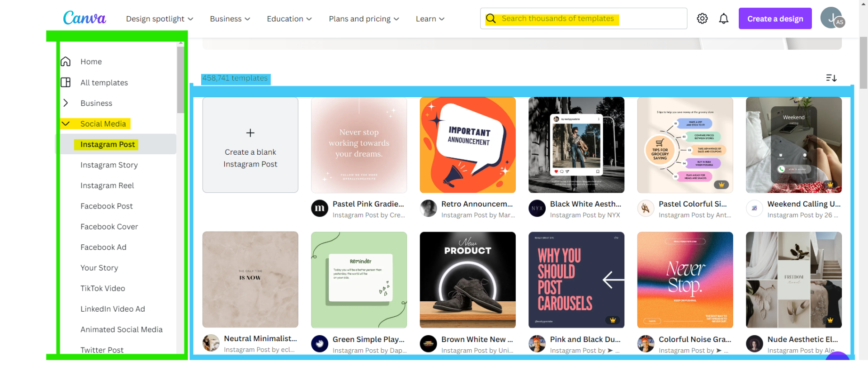This screenshot has width=868, height=366.
Task: Open the Retro Announcement template thumbnail
Action: 467,145
